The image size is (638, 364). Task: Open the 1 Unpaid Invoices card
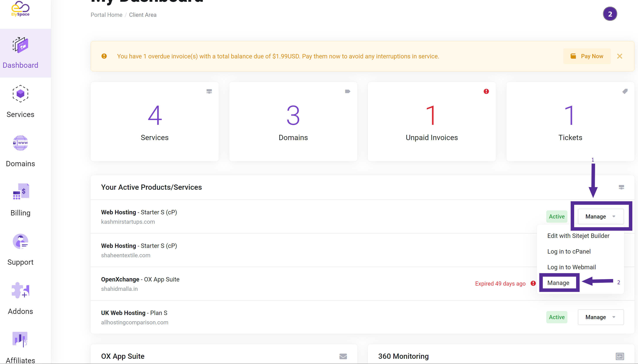click(x=432, y=122)
